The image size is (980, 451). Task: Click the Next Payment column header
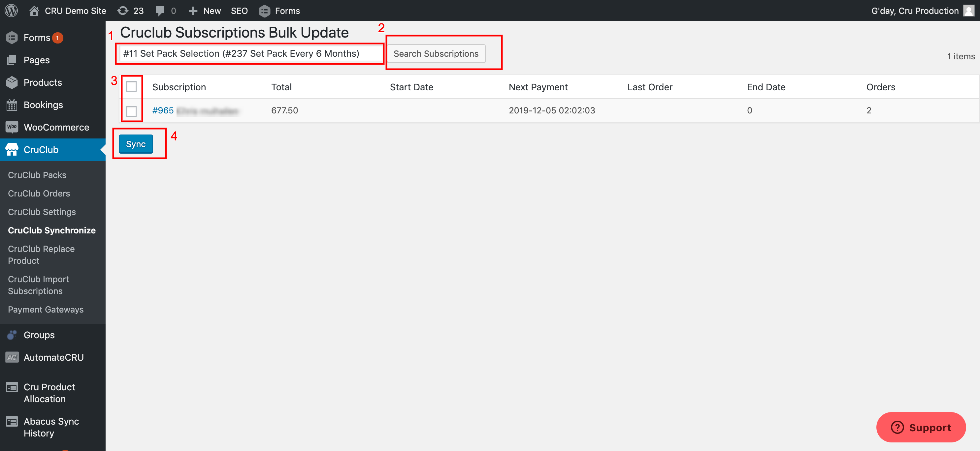538,87
